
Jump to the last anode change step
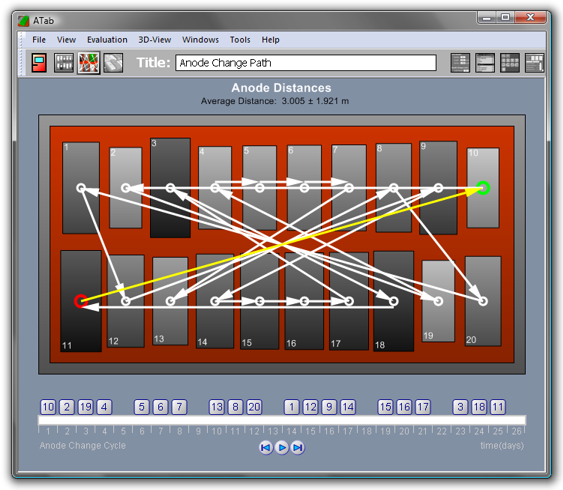298,448
